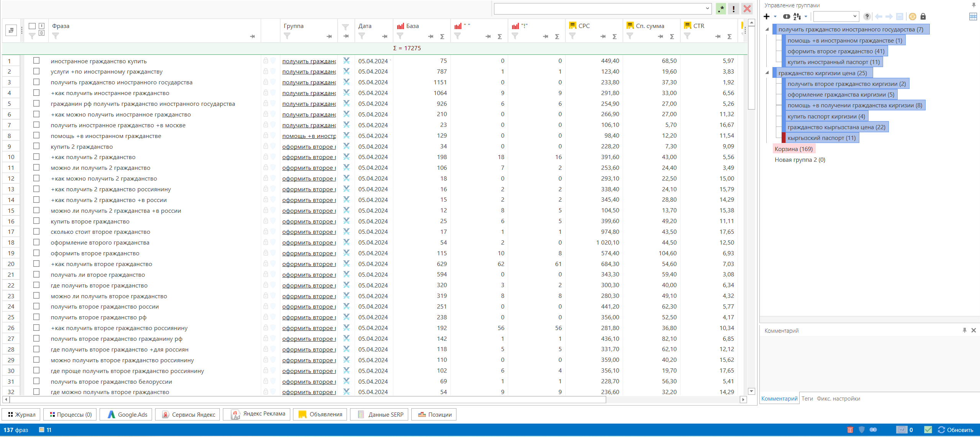980x437 pixels.
Task: Check the box for row 1 phrase
Action: (x=36, y=61)
